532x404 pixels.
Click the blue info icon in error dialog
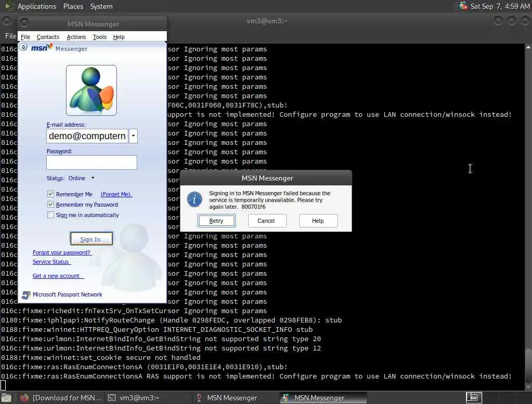pyautogui.click(x=194, y=199)
